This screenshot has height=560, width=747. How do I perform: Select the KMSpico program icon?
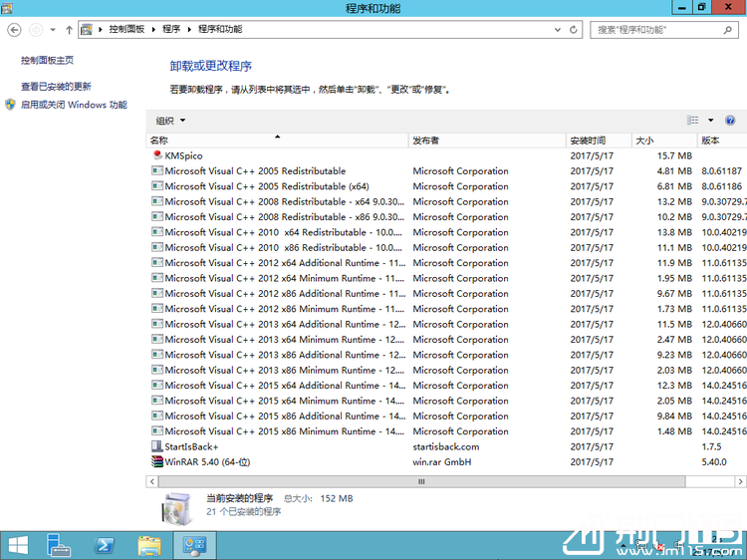(x=157, y=155)
